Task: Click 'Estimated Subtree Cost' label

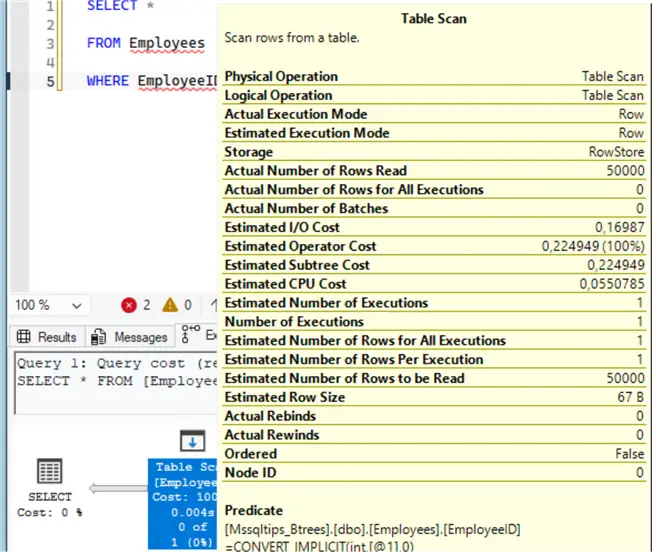Action: 297,265
